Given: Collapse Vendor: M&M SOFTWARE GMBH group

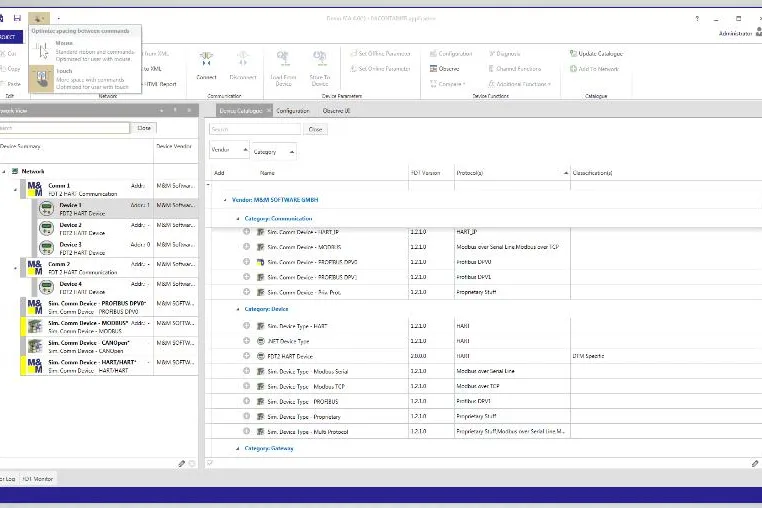Looking at the screenshot, I should coord(225,200).
